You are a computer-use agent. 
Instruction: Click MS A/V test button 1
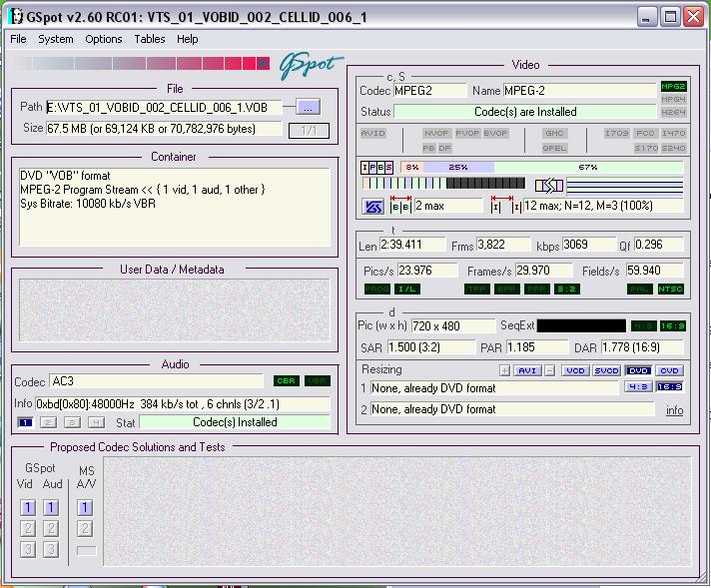[x=85, y=507]
